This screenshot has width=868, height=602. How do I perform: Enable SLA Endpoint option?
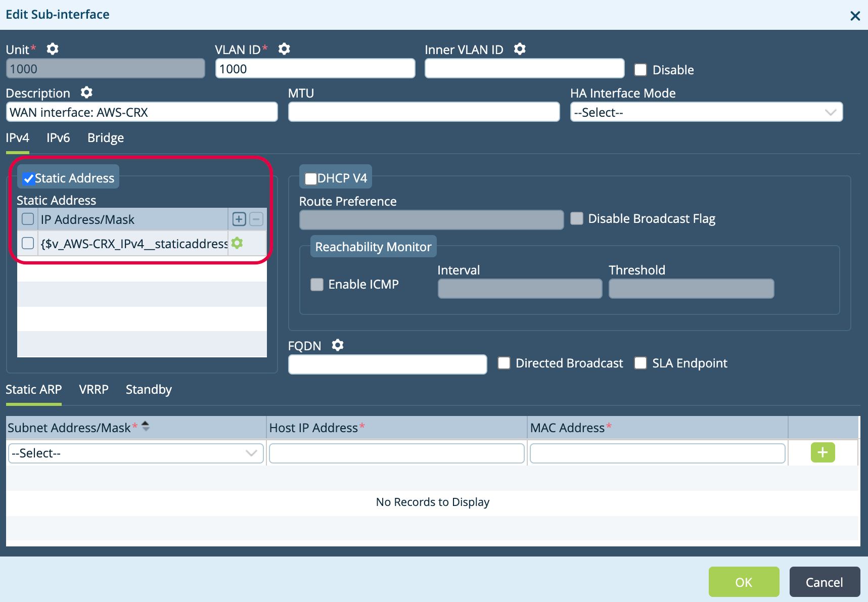[641, 363]
